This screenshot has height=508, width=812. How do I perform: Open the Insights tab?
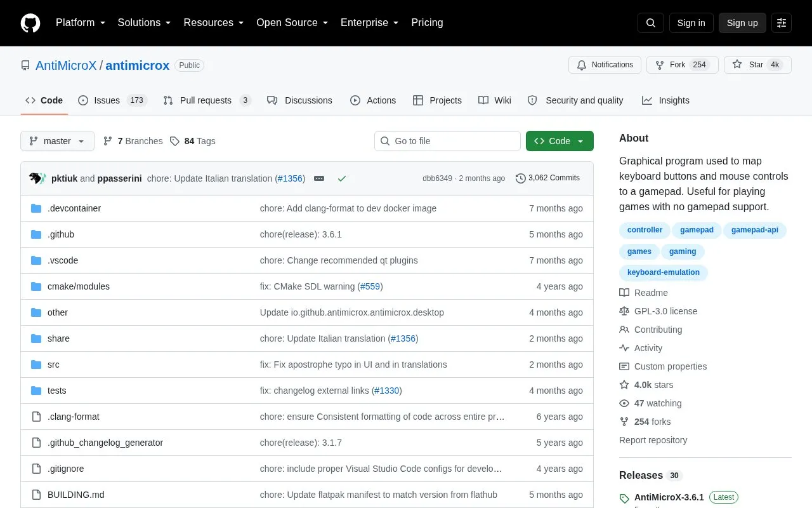click(x=665, y=100)
